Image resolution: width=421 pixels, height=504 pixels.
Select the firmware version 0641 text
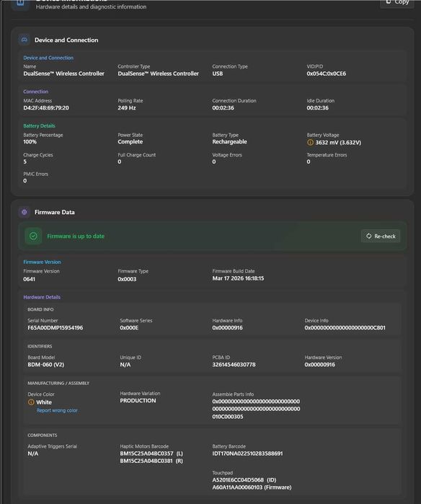tap(30, 279)
